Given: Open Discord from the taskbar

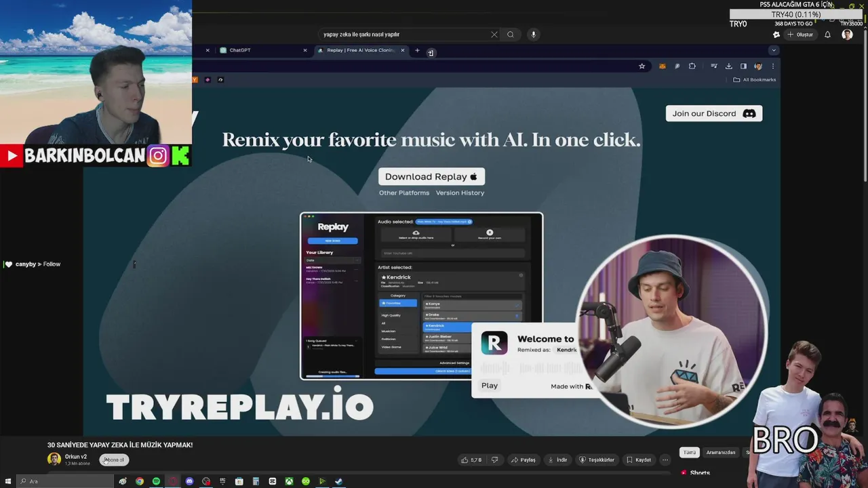Looking at the screenshot, I should pos(189,481).
